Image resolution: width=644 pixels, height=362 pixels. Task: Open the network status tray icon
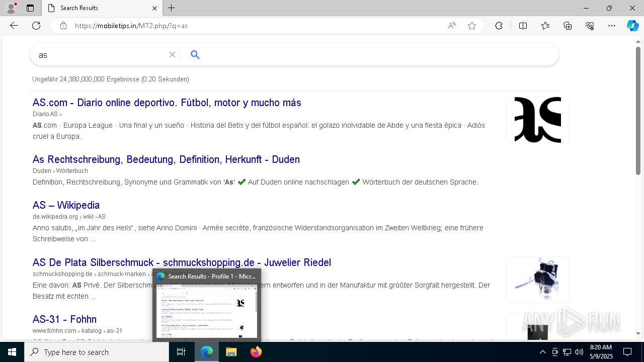pos(567,352)
